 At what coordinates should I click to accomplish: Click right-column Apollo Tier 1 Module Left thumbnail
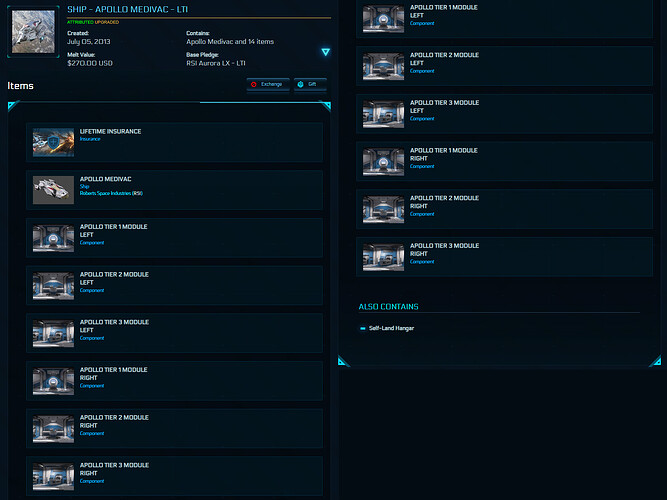[x=384, y=19]
